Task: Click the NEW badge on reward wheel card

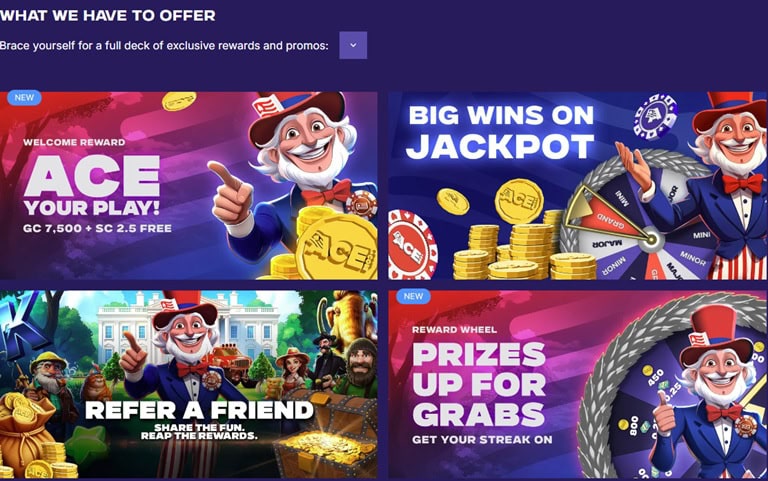Action: pos(413,296)
